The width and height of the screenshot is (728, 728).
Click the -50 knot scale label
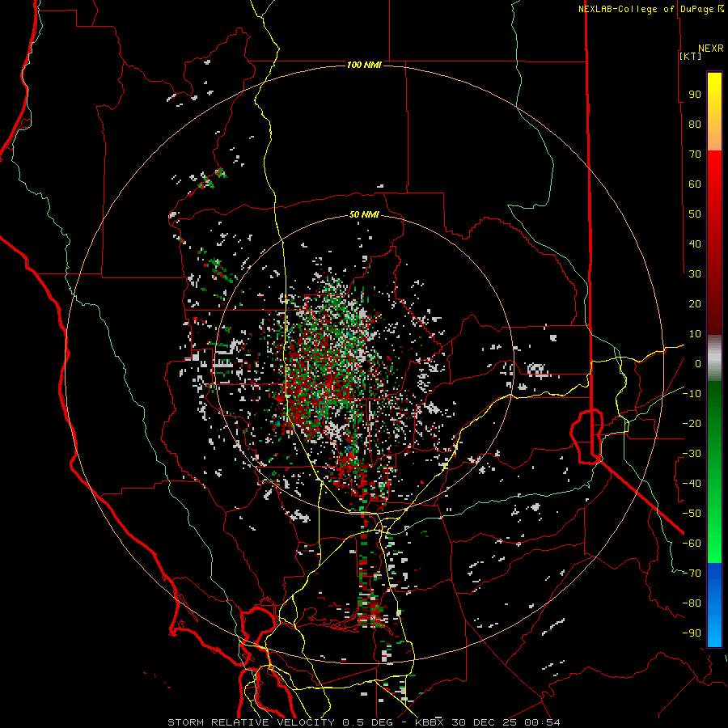click(692, 514)
